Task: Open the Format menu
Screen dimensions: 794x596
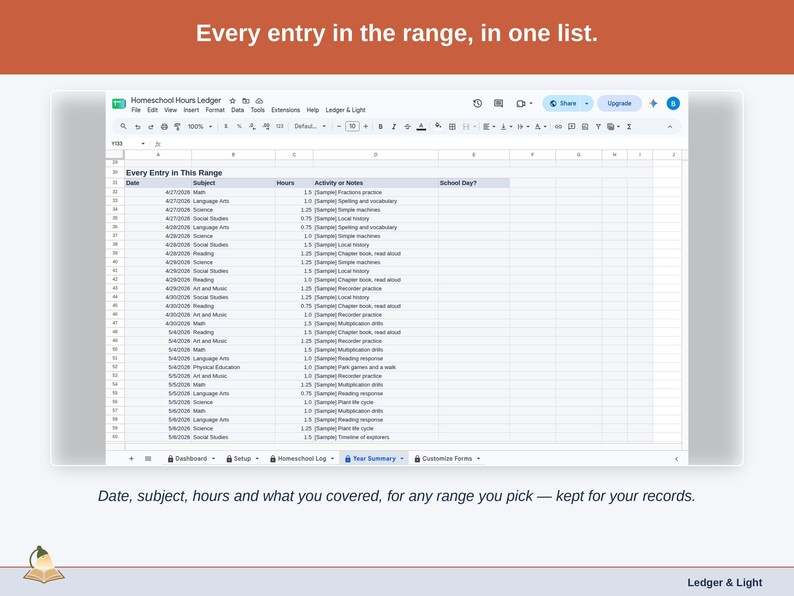Action: point(215,110)
